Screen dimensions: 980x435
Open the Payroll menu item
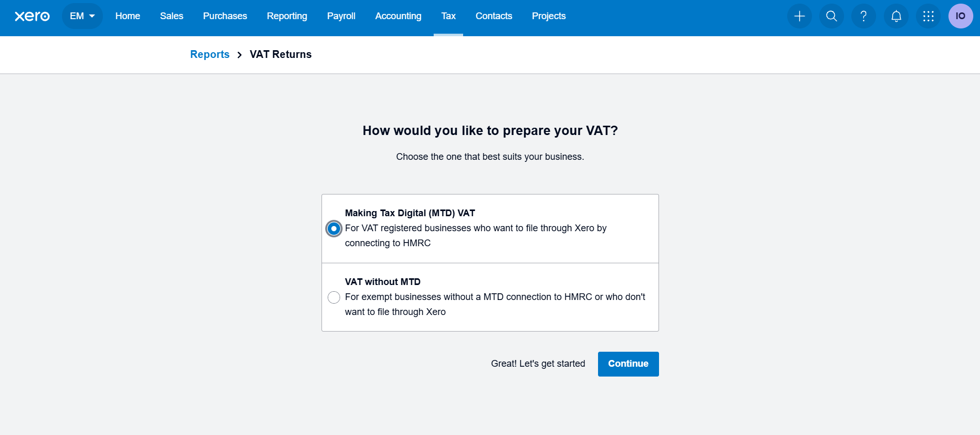tap(341, 16)
